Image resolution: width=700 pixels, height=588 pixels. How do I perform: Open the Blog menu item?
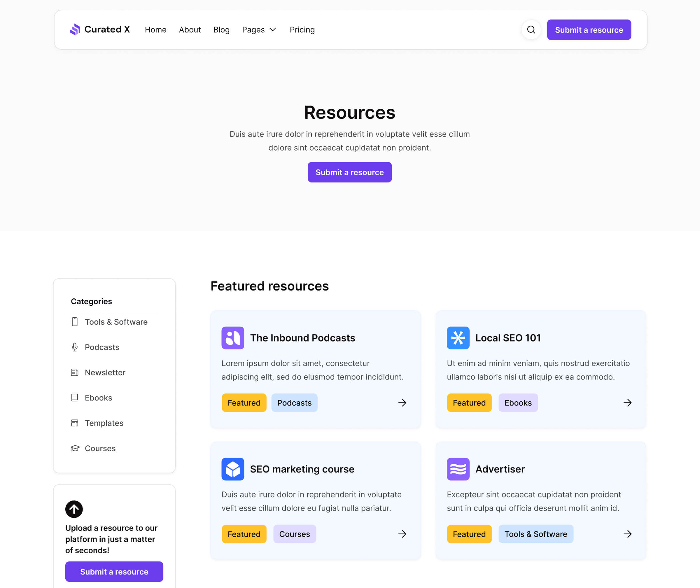[221, 30]
